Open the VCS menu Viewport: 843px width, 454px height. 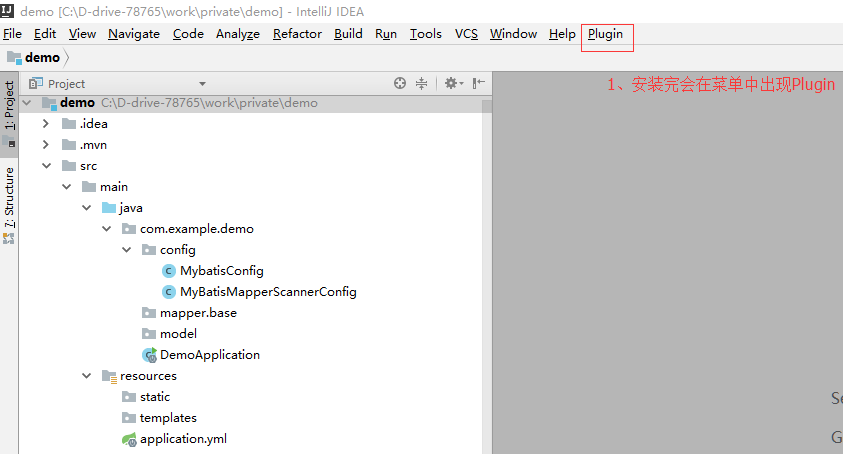pos(466,34)
